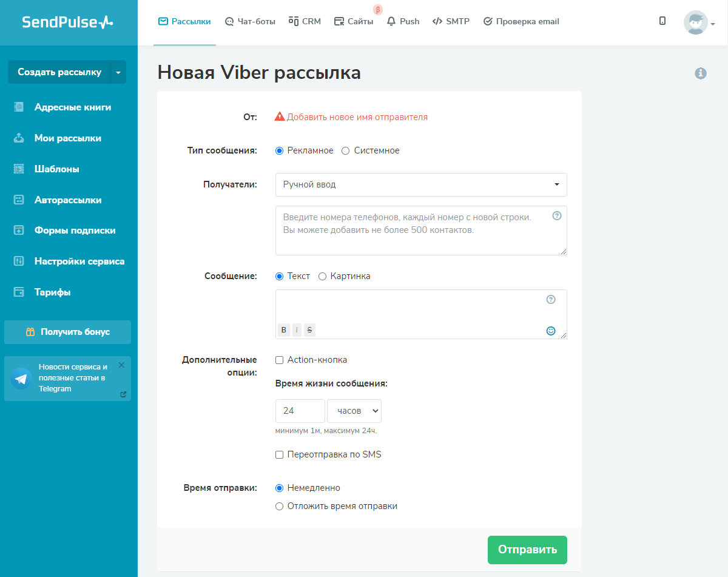Expand Создать рассылку dropdown arrow

click(x=118, y=72)
